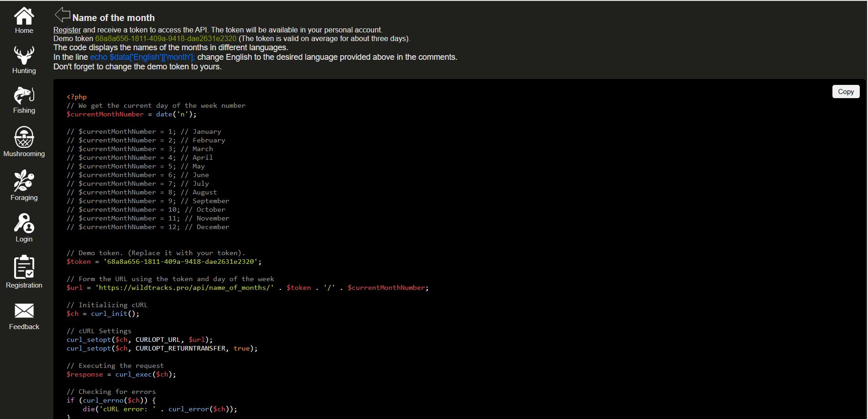Open Hunting via the deer icon
Screen dimensions: 868x419
[24, 56]
